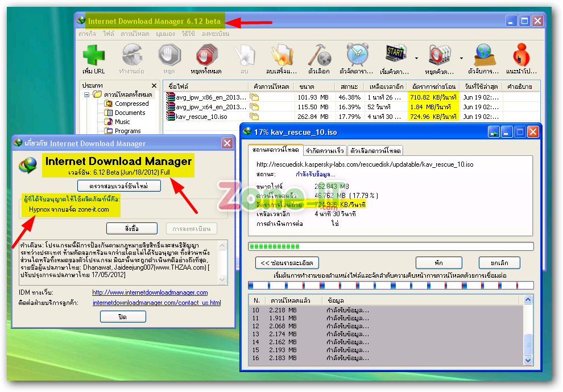Open the Registration menu

[216, 34]
